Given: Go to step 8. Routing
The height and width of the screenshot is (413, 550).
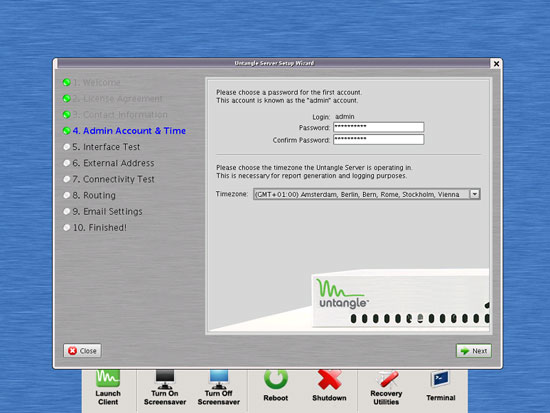Looking at the screenshot, I should 94,195.
